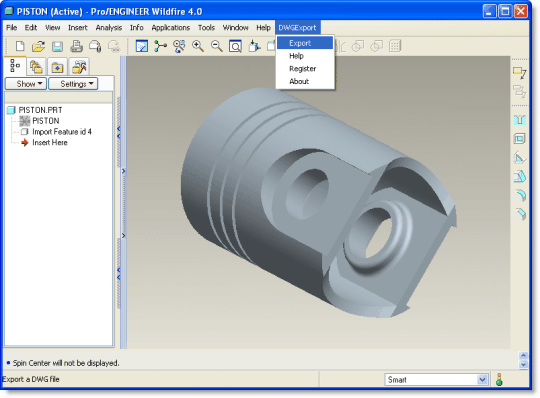Open the File menu
This screenshot has height=398, width=540.
11,28
